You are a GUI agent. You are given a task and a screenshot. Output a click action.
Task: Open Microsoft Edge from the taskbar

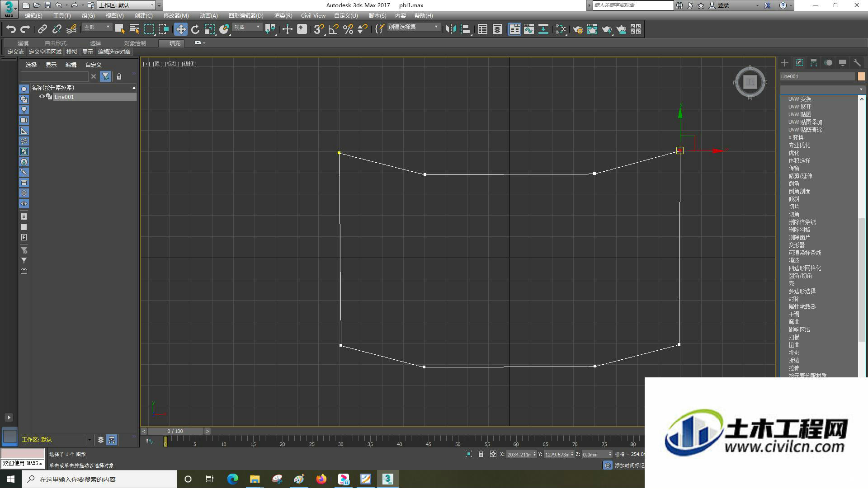coord(233,480)
